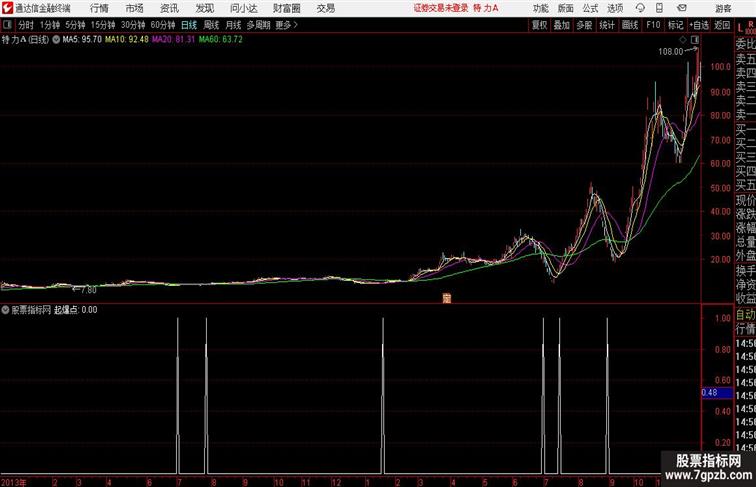Click the 返回 back button
The image size is (756, 487).
point(722,25)
